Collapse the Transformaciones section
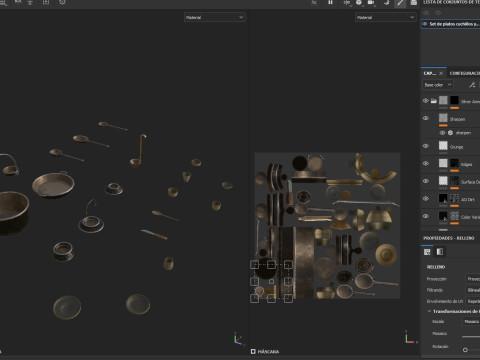The image size is (480, 360). [x=429, y=311]
